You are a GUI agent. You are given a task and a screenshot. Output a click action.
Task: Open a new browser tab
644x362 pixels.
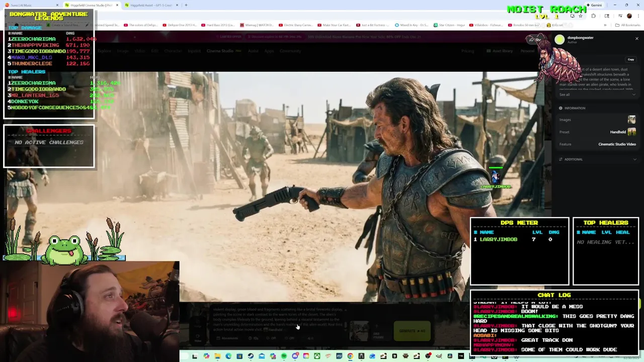point(186,5)
